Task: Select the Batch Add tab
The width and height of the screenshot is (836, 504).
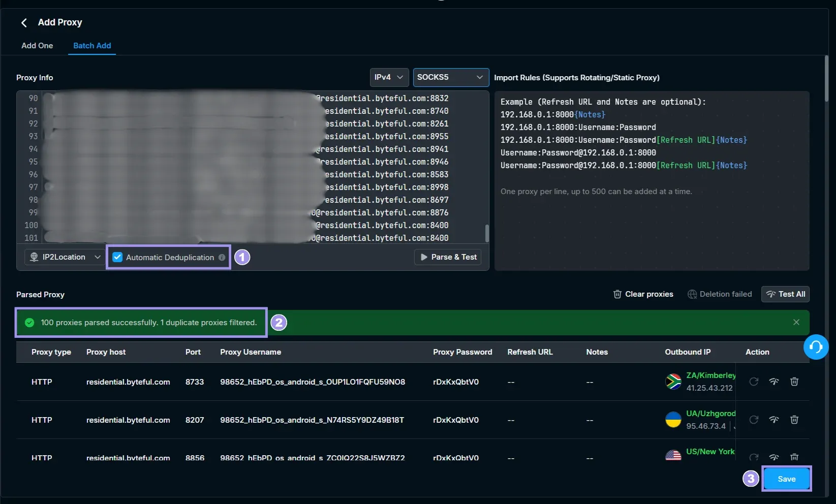Action: (92, 46)
